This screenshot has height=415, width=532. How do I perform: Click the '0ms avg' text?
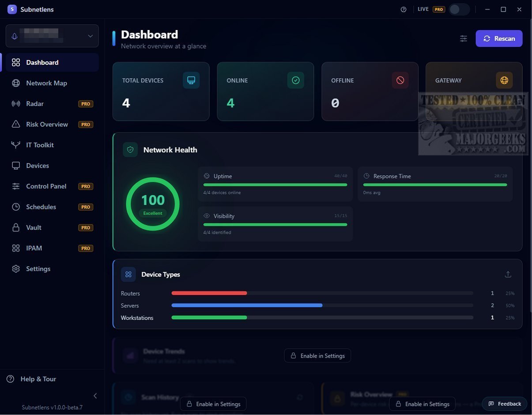372,193
